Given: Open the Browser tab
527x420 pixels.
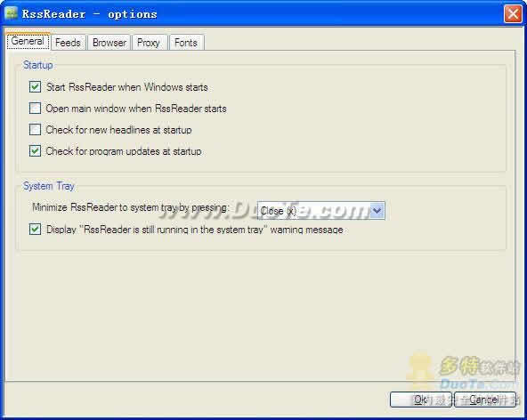Looking at the screenshot, I should (x=109, y=43).
